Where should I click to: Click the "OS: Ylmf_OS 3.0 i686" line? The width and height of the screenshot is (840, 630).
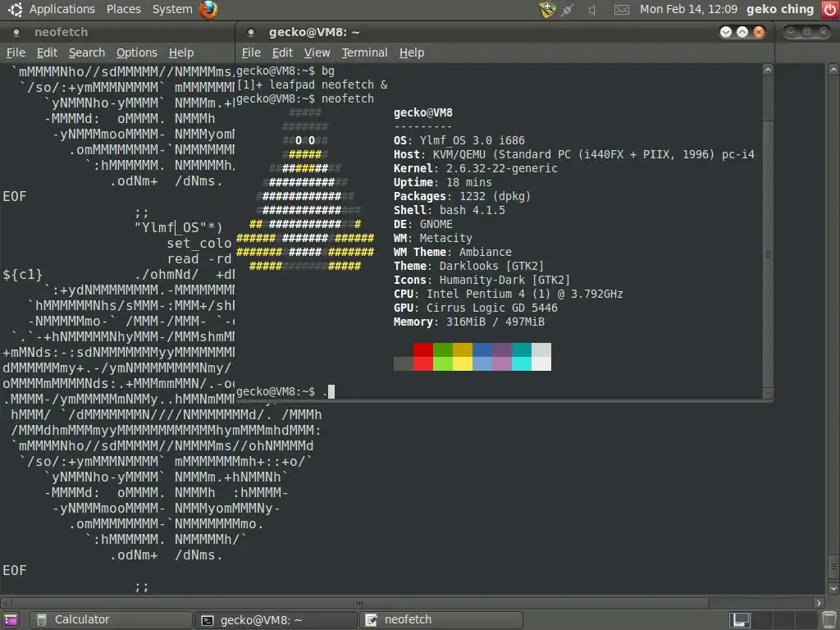(459, 140)
